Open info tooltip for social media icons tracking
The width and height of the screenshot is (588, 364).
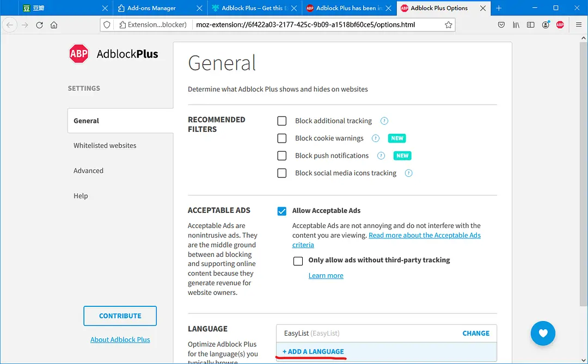click(x=408, y=173)
